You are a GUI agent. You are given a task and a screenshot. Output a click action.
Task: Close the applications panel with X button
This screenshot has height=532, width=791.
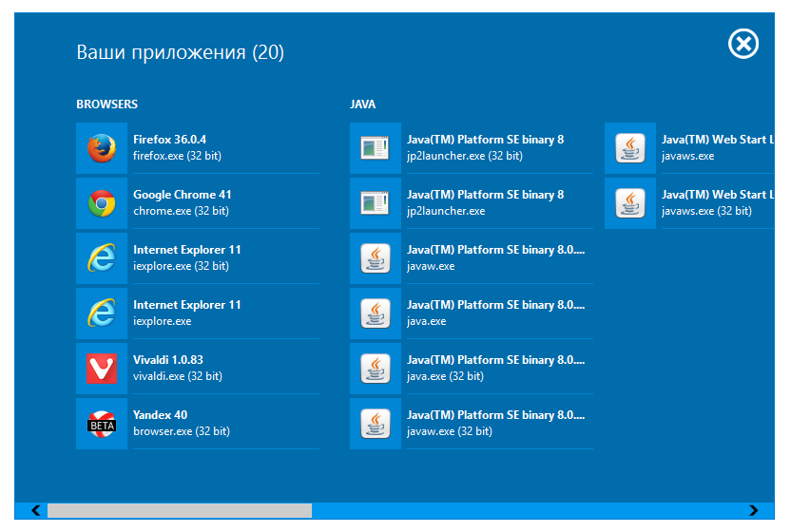pos(743,44)
